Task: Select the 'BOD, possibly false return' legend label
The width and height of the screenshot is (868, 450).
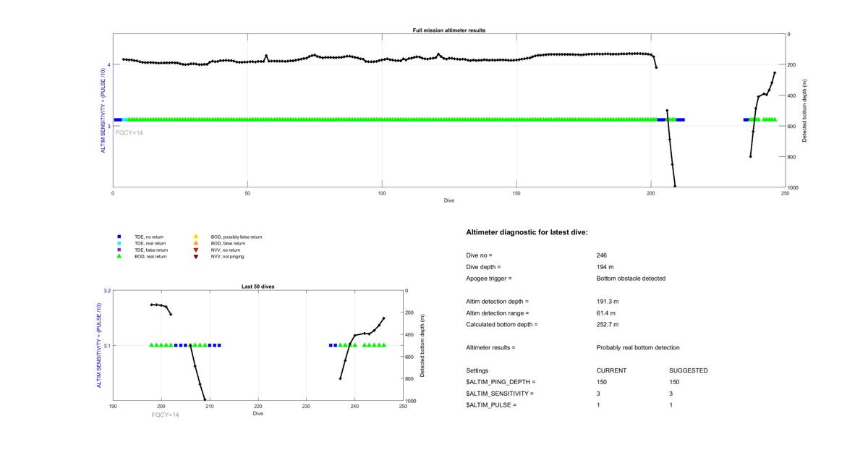Action: tap(237, 237)
